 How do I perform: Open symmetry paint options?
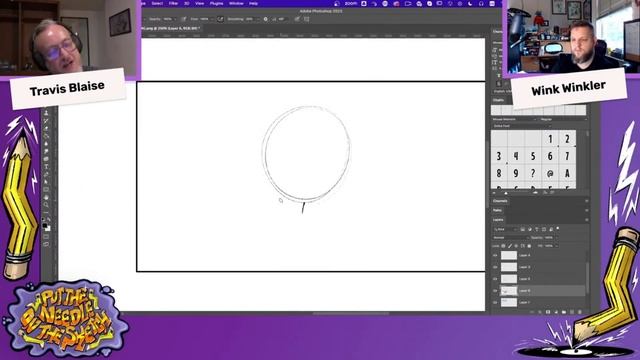[x=306, y=19]
